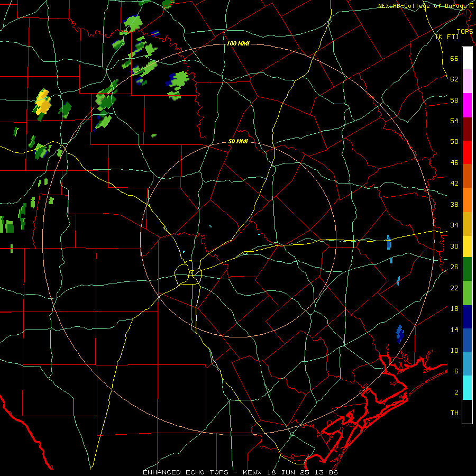Click the black TH threshold legend swatch
The height and width of the screenshot is (476, 476).
coord(467,411)
